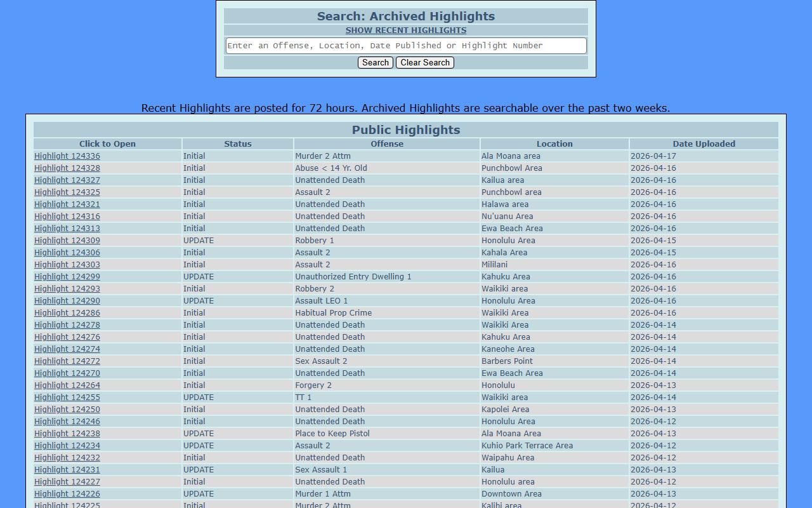Click the Location column header
The height and width of the screenshot is (508, 812).
click(554, 144)
